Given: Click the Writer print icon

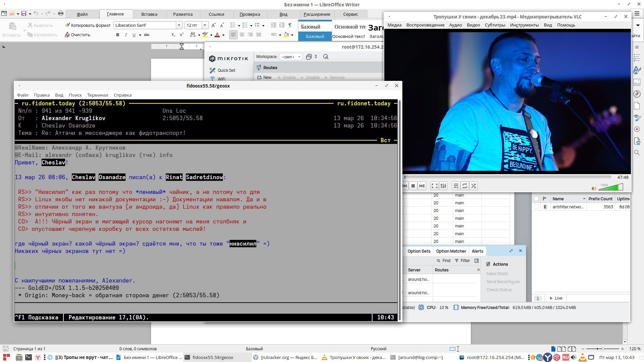Looking at the screenshot, I should click(x=61, y=14).
